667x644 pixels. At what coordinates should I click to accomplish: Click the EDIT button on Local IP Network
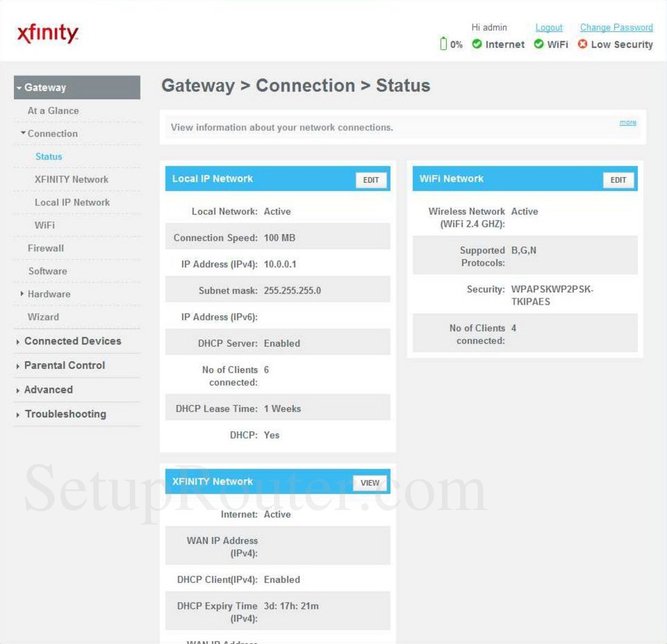coord(371,180)
